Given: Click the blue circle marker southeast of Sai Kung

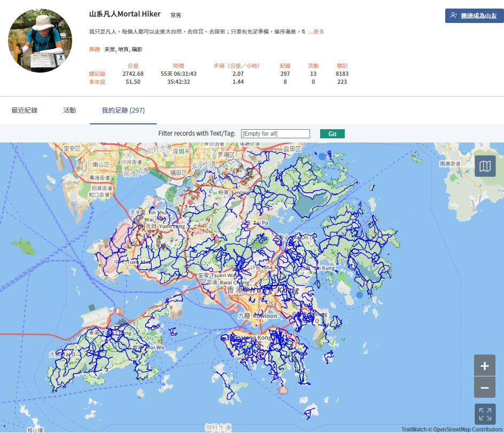Looking at the screenshot, I should (x=359, y=295).
